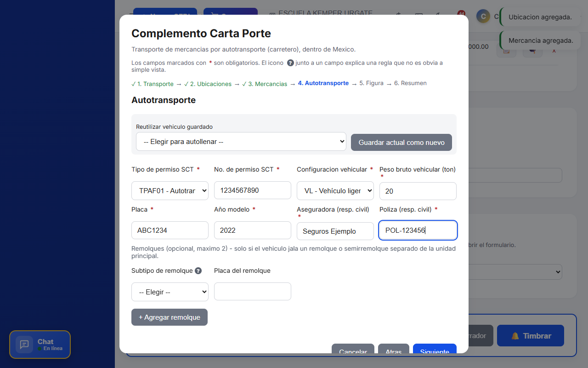Click the Mercancia agregada toast notification
Screen dimensions: 588x368
pyautogui.click(x=541, y=40)
